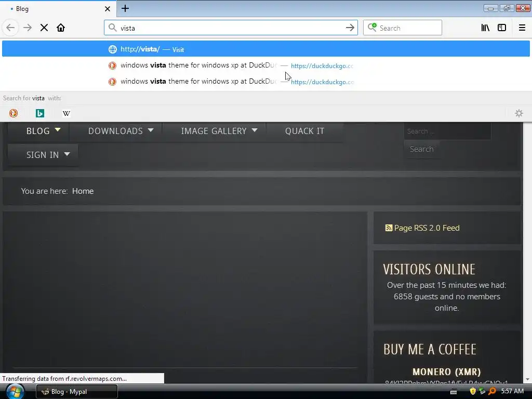The image size is (532, 399).
Task: Open the hamburger application menu
Action: pos(522,28)
